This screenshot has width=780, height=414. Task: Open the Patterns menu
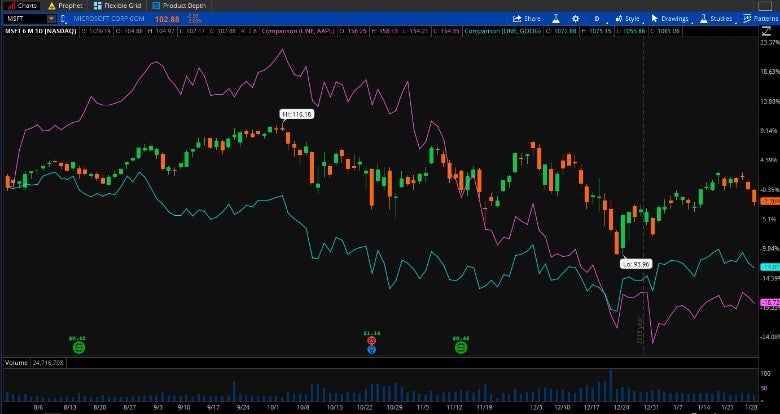[x=761, y=19]
